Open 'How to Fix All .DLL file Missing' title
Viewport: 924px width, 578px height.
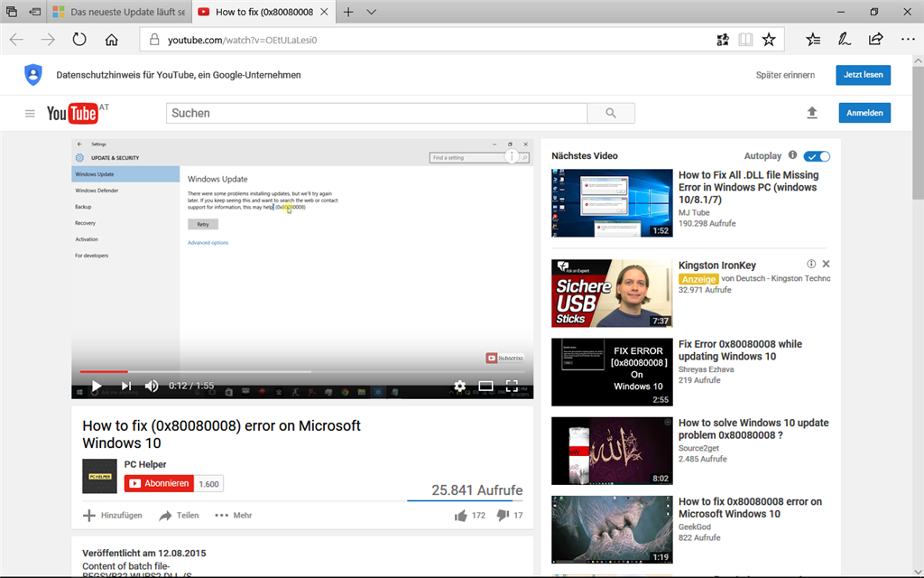[748, 187]
